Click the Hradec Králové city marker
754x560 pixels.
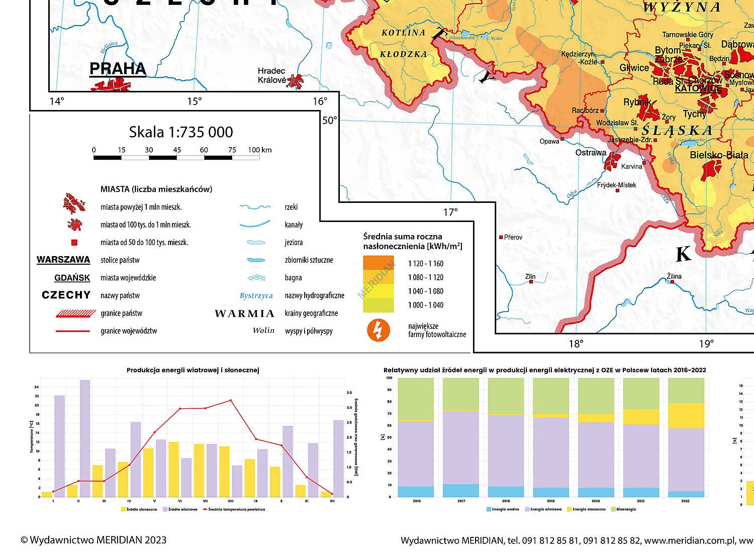click(296, 80)
